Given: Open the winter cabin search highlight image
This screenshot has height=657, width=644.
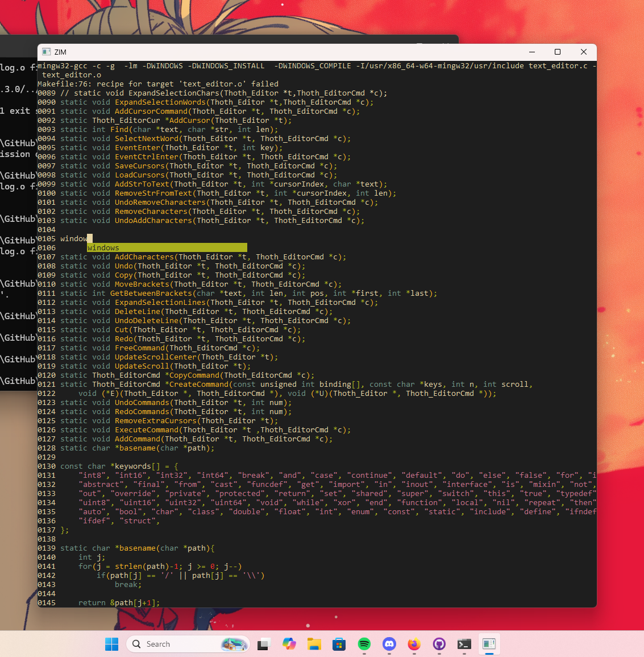Looking at the screenshot, I should coord(234,644).
